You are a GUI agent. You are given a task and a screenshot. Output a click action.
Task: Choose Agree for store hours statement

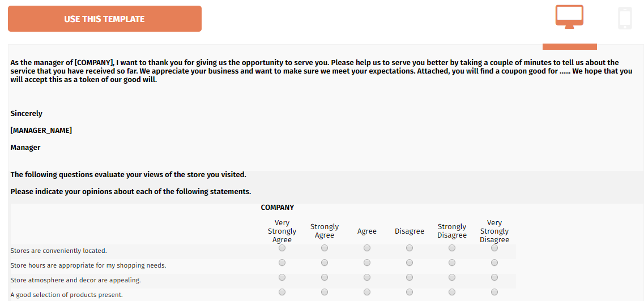click(x=367, y=263)
